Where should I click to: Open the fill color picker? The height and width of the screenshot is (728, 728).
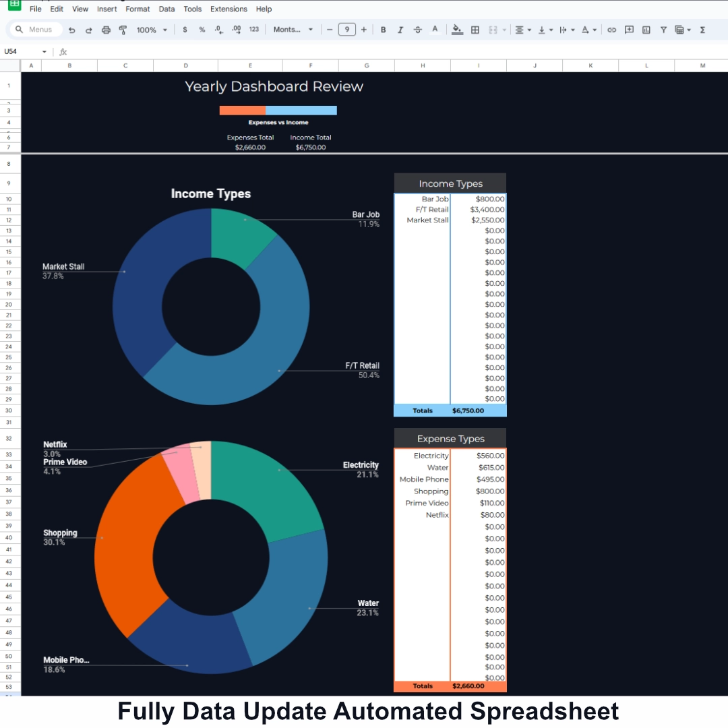pos(458,30)
